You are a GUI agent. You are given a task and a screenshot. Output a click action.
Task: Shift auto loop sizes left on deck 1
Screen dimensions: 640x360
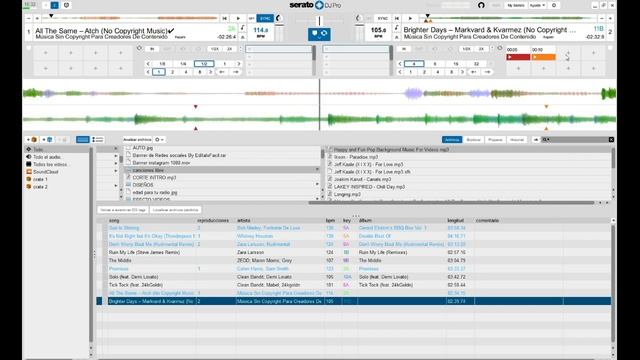(148, 64)
